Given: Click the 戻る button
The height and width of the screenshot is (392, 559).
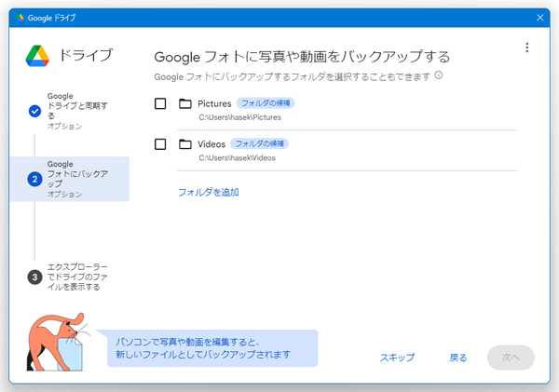Looking at the screenshot, I should click(x=458, y=358).
